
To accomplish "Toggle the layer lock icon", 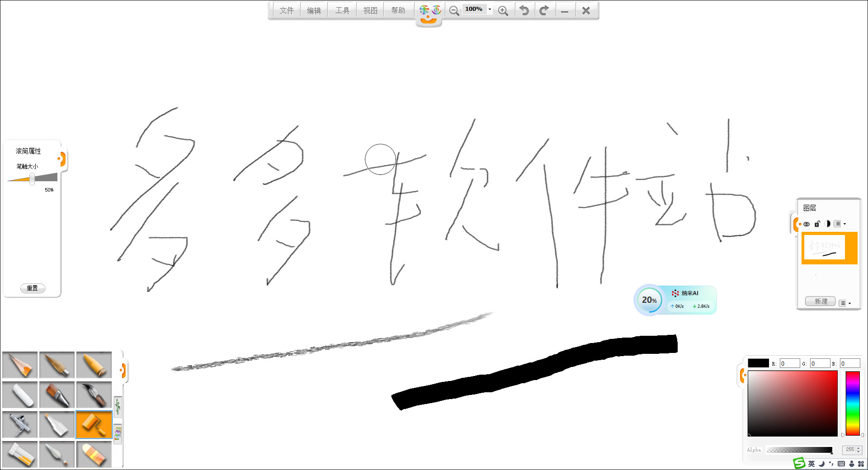I will coord(817,224).
